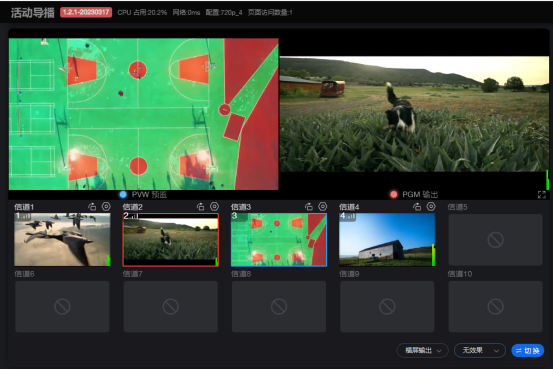The image size is (553, 369).
Task: Open the 横屏输出 dropdown
Action: coord(423,350)
